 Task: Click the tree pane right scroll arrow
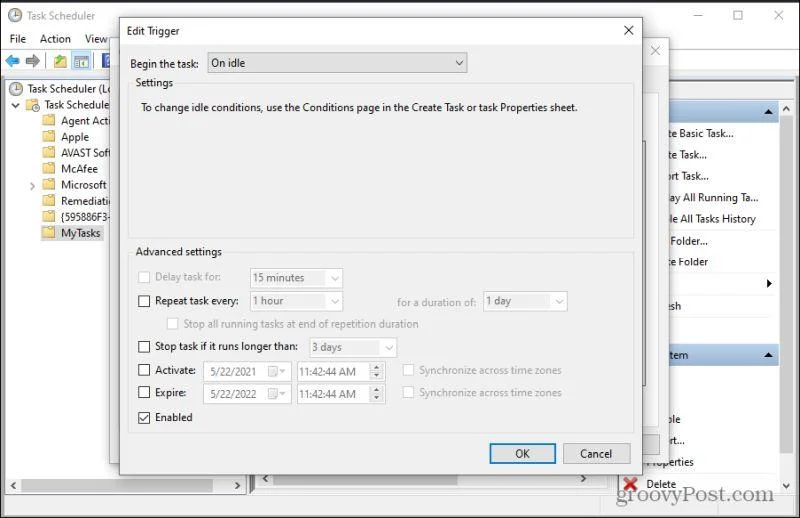237,485
